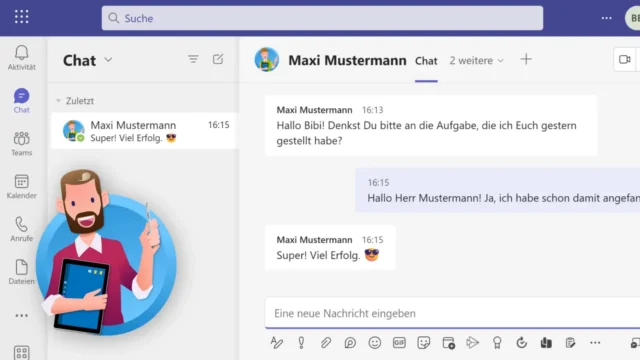The height and width of the screenshot is (360, 640).
Task: Click the 16:15 time in chat list
Action: pyautogui.click(x=219, y=125)
